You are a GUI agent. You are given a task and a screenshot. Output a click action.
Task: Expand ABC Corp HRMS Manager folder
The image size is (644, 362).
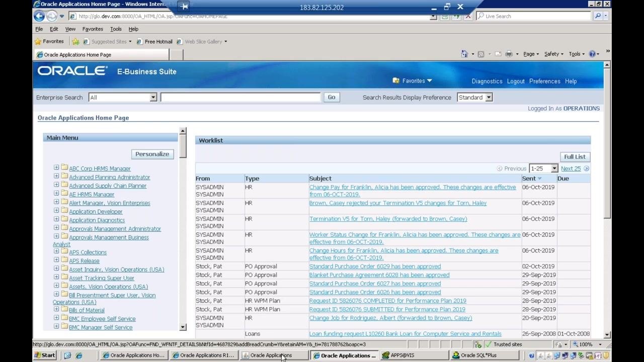pos(56,168)
